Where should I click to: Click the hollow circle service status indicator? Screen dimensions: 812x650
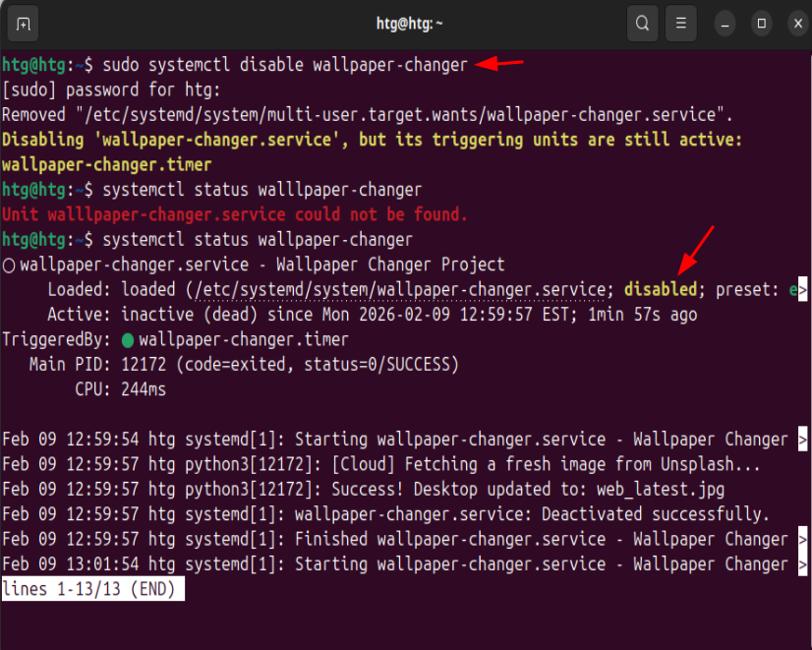click(9, 266)
